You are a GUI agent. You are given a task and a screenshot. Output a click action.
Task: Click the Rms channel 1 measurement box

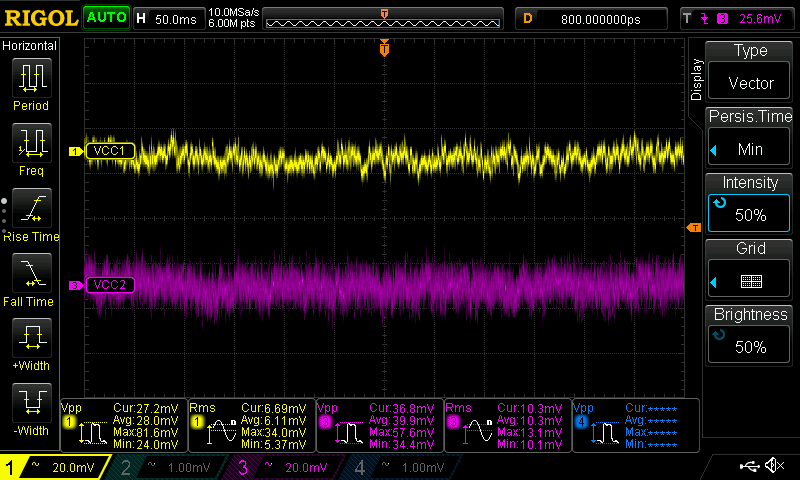[x=252, y=425]
